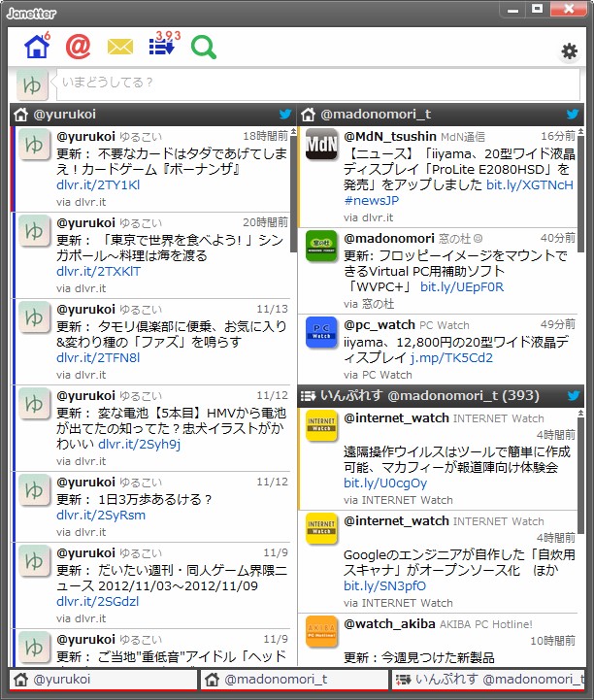Click @yurukoi column scrollbar thumb
Viewport: 594px width, 700px height.
293,194
